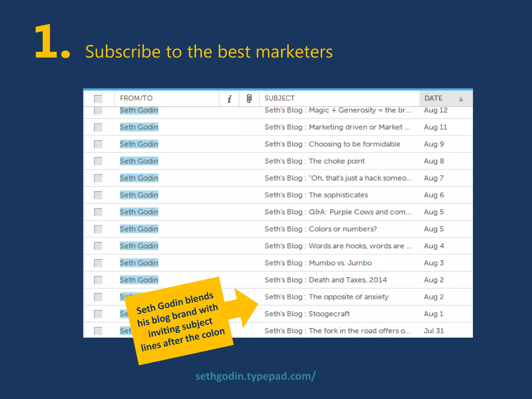Image resolution: width=532 pixels, height=399 pixels.
Task: Open email 'The fork in the road offers o...'
Action: click(x=338, y=331)
